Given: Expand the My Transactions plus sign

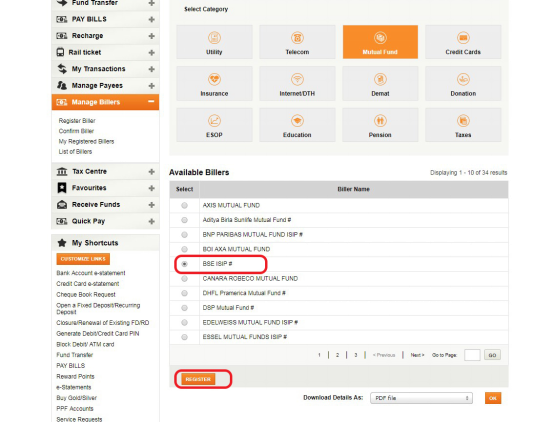Looking at the screenshot, I should [x=152, y=69].
